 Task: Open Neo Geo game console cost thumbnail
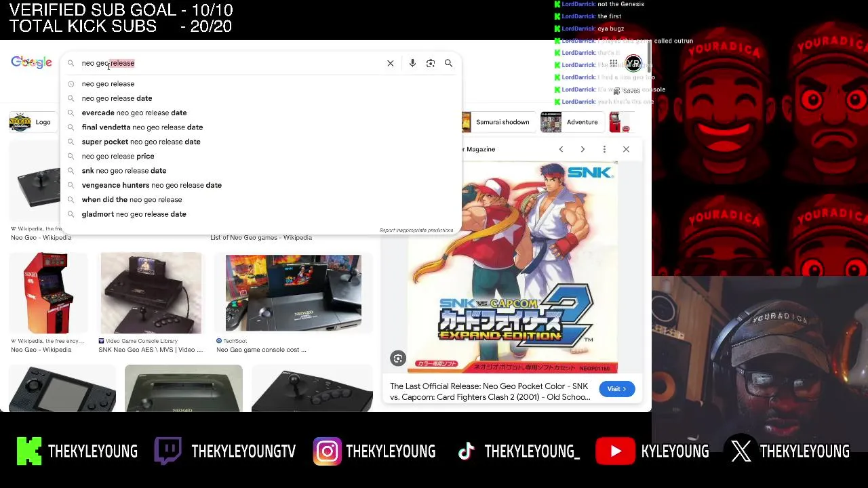pos(294,293)
